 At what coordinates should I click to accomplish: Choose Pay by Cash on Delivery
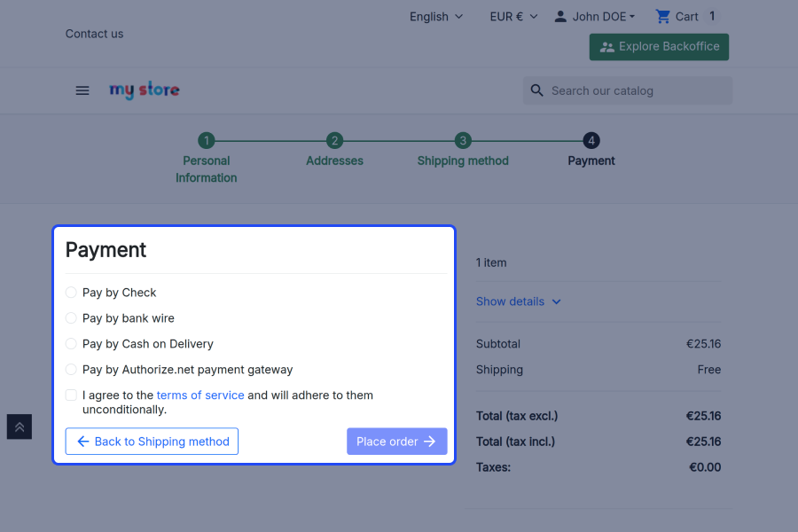coord(71,344)
